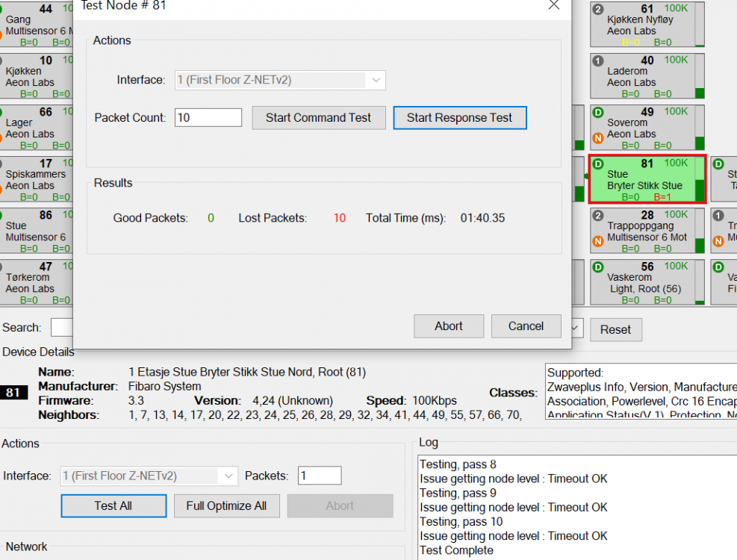Click the Cancel button in the dialog
The width and height of the screenshot is (737, 560).
point(526,326)
